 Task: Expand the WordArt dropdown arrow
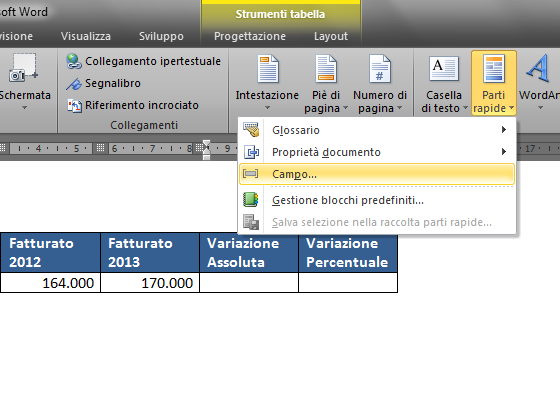pyautogui.click(x=540, y=108)
